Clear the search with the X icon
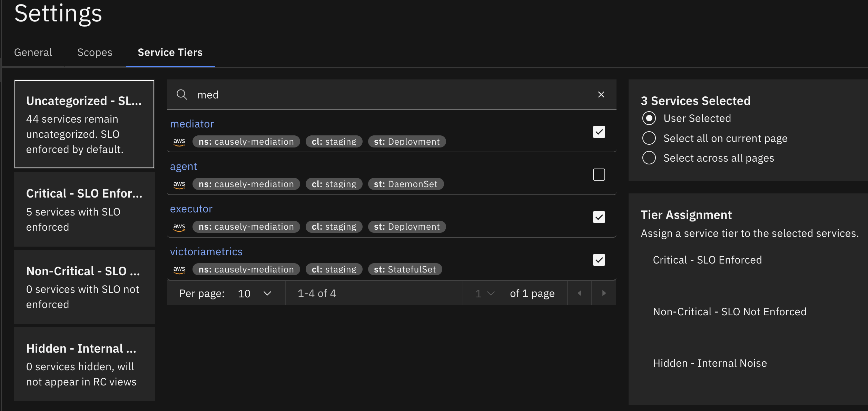Viewport: 868px width, 411px height. tap(601, 94)
